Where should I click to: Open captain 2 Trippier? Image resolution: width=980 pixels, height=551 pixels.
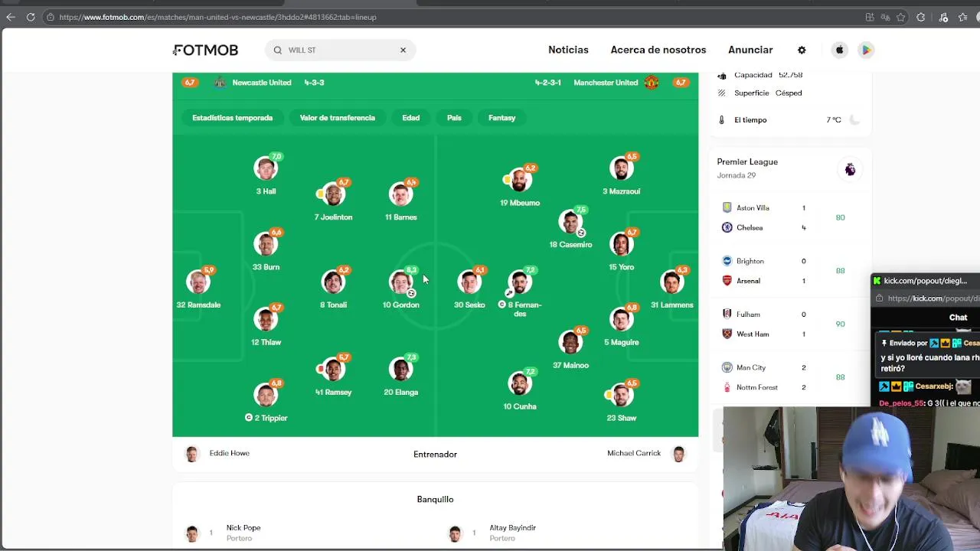coord(266,401)
